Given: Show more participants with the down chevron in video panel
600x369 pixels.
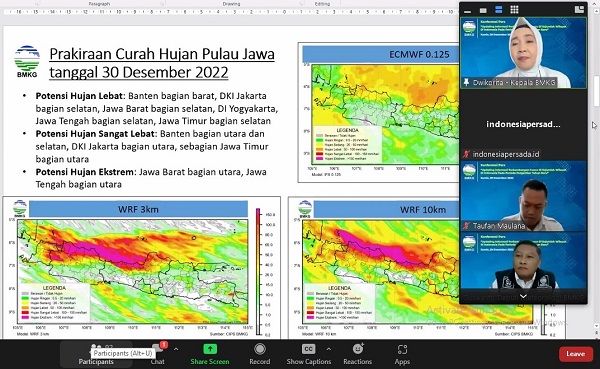Looking at the screenshot, I should click(x=523, y=296).
